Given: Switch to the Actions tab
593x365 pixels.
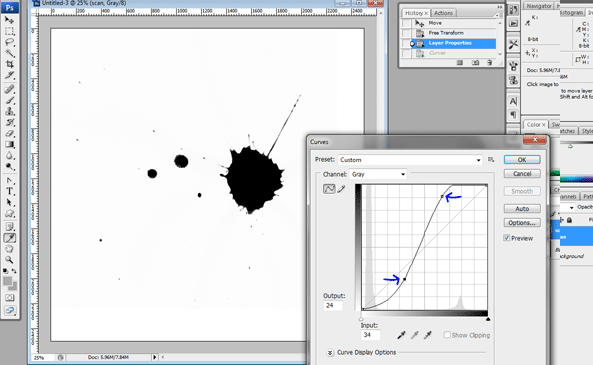Looking at the screenshot, I should (443, 13).
